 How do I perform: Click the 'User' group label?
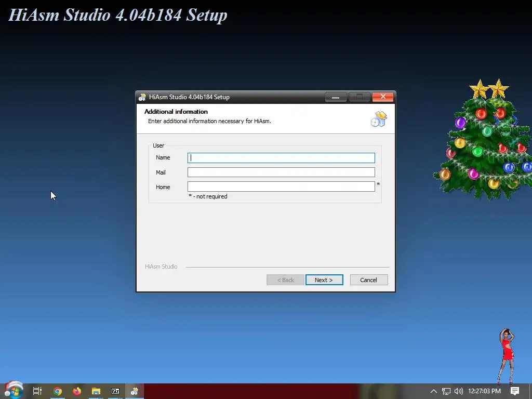click(158, 145)
